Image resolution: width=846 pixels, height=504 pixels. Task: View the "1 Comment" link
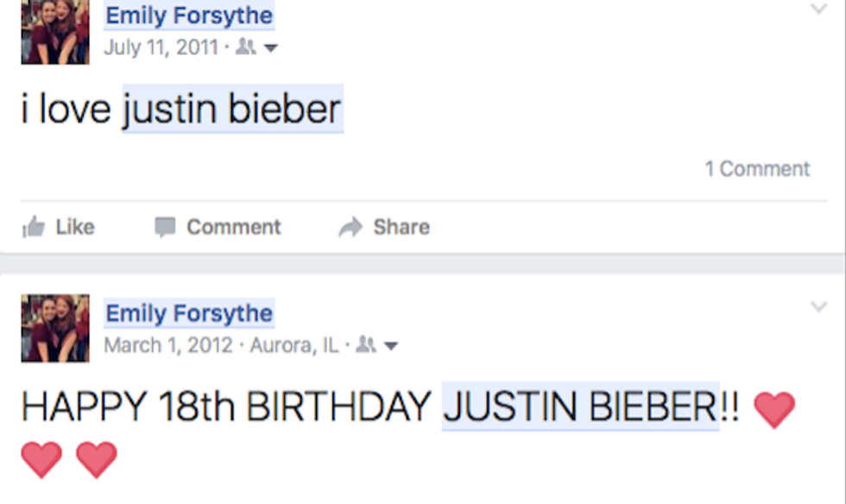click(757, 168)
